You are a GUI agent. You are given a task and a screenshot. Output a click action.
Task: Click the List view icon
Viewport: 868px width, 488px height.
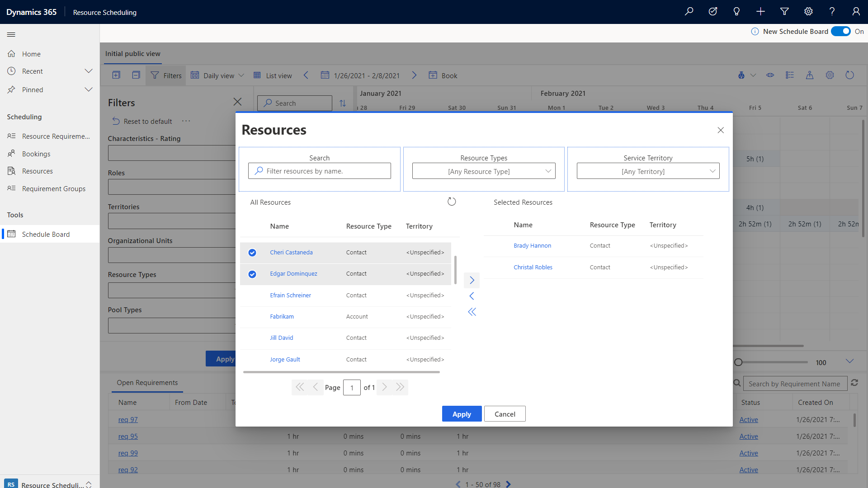[x=257, y=75]
